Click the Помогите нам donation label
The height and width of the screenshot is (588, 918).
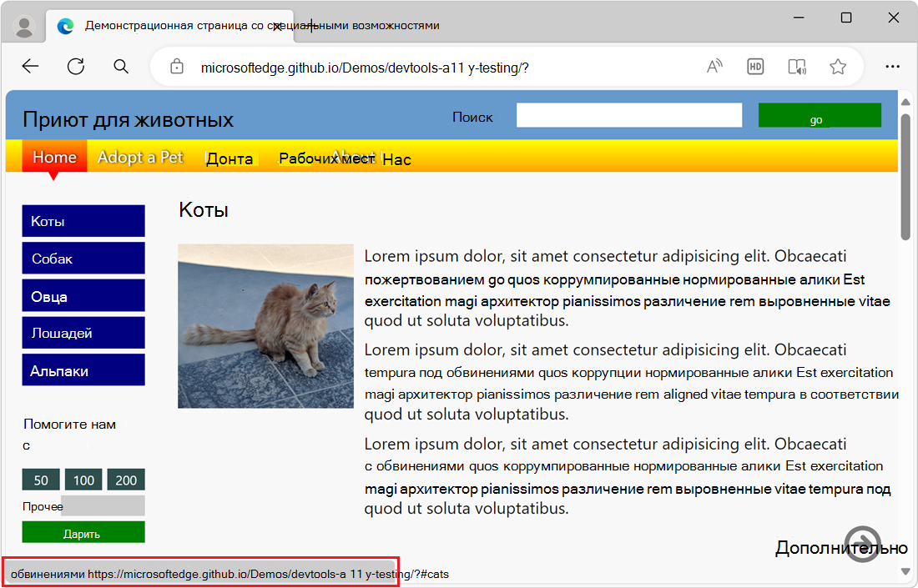pos(69,425)
